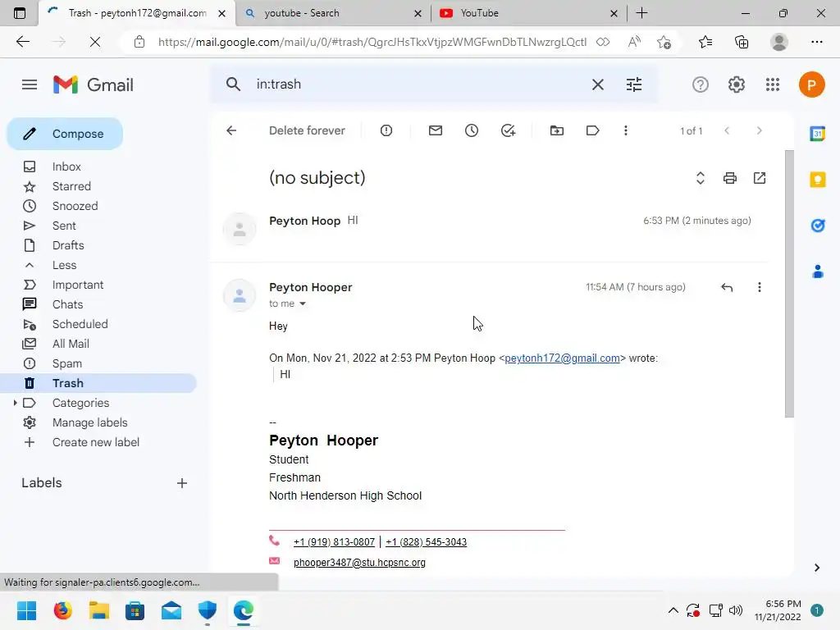Snooze the message clock icon
This screenshot has height=630, width=840.
[472, 130]
